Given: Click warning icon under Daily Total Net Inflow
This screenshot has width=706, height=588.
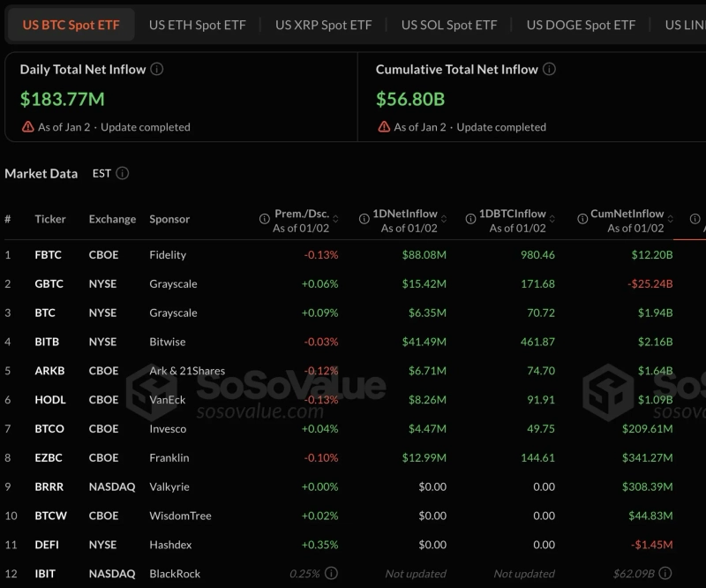Looking at the screenshot, I should [x=27, y=127].
